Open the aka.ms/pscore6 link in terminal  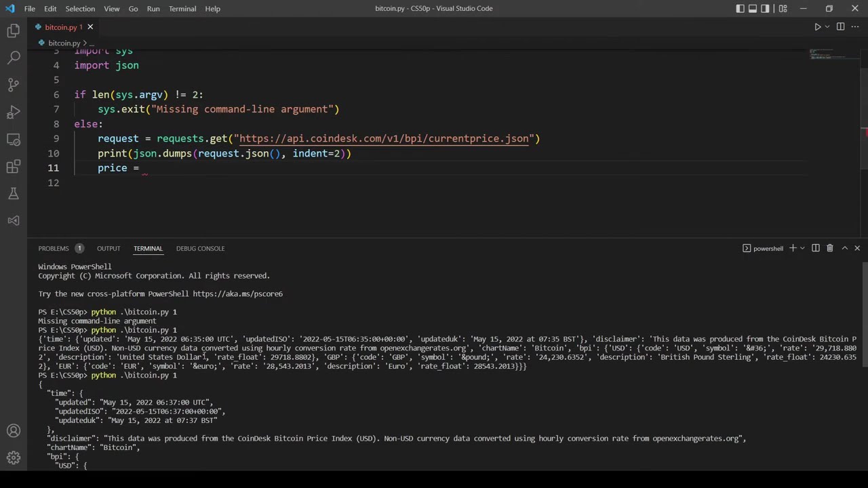237,294
